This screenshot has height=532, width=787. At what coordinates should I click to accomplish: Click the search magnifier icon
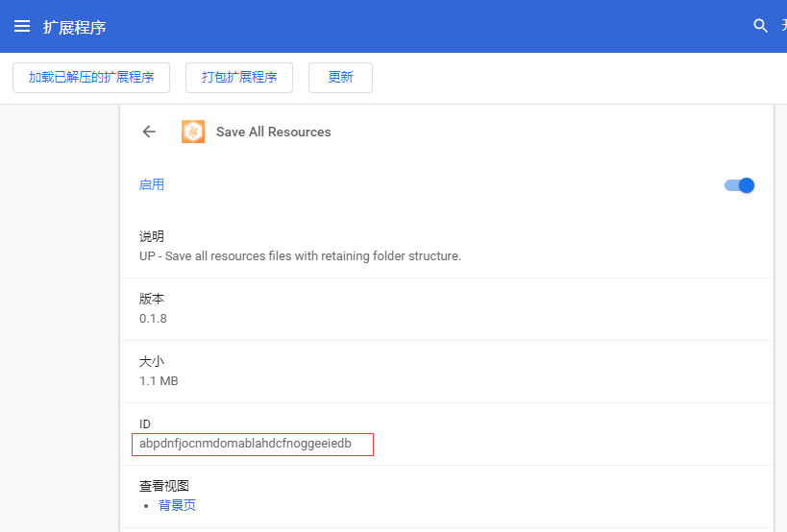[760, 26]
